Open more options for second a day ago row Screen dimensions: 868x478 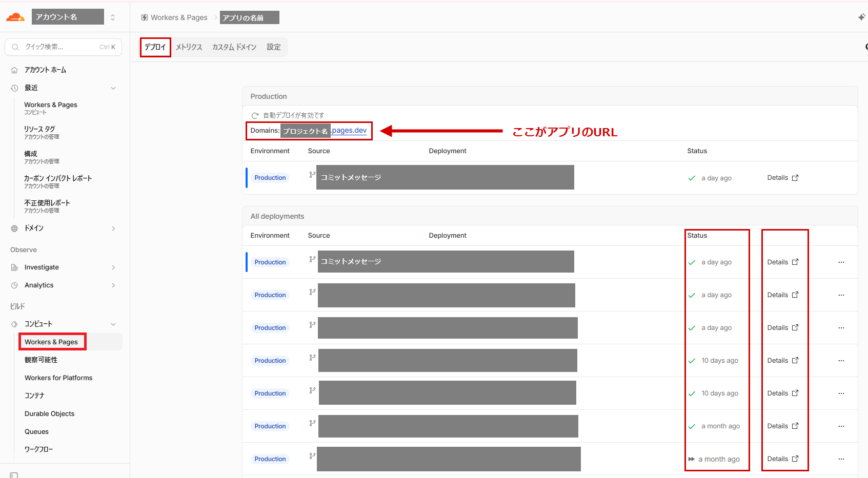pos(841,295)
